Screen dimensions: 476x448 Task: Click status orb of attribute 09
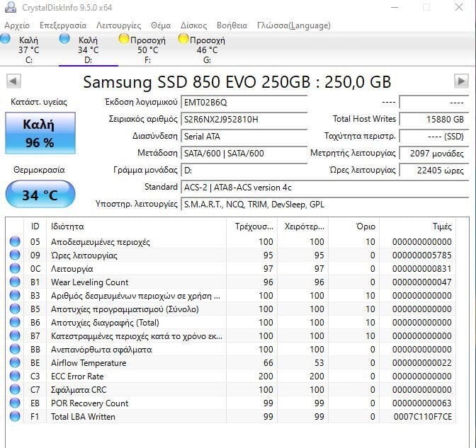[x=15, y=255]
